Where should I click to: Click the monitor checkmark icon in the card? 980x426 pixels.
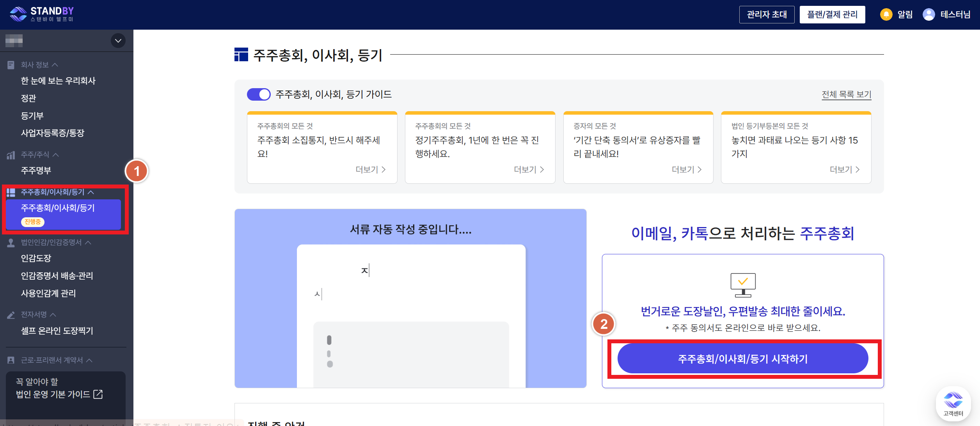point(743,285)
